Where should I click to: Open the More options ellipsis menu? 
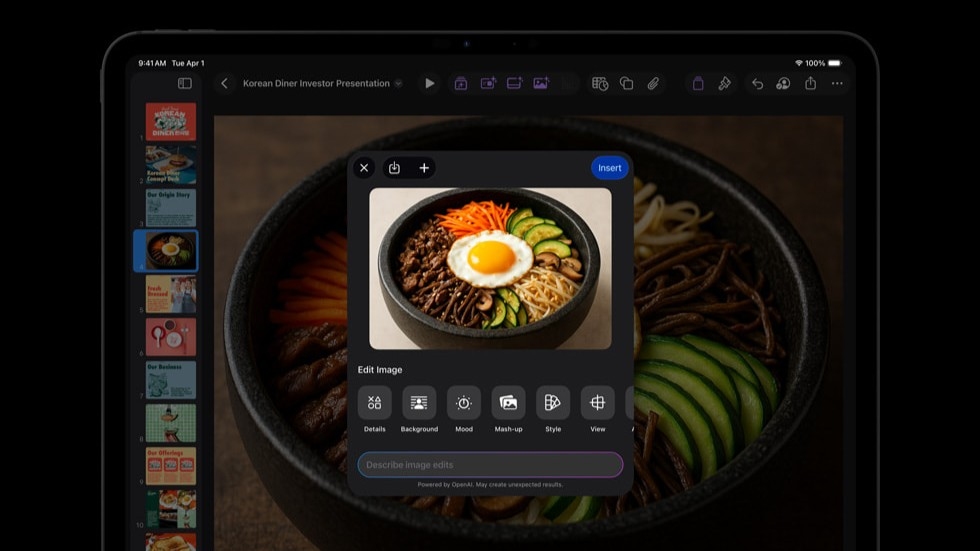point(837,84)
